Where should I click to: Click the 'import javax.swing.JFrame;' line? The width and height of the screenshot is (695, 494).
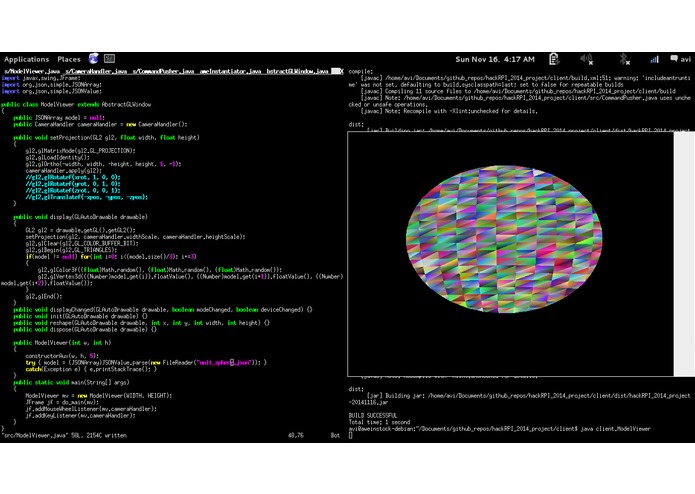point(41,78)
